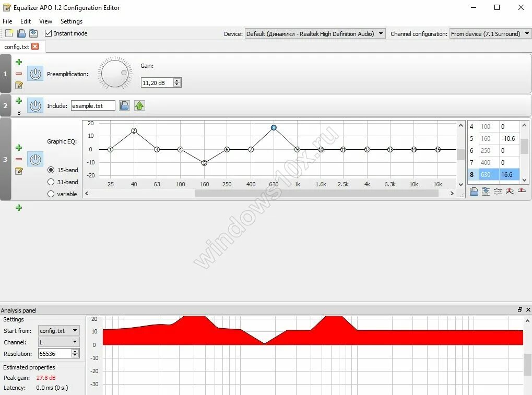Select highlighted band point 8 at 630 Hz
This screenshot has width=532, height=395.
[x=274, y=128]
